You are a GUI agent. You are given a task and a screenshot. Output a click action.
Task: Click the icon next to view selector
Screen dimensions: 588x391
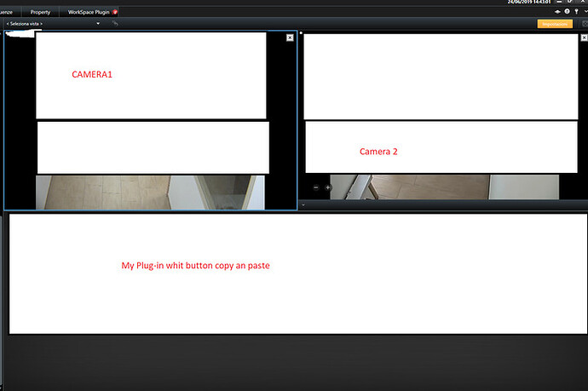click(x=115, y=24)
